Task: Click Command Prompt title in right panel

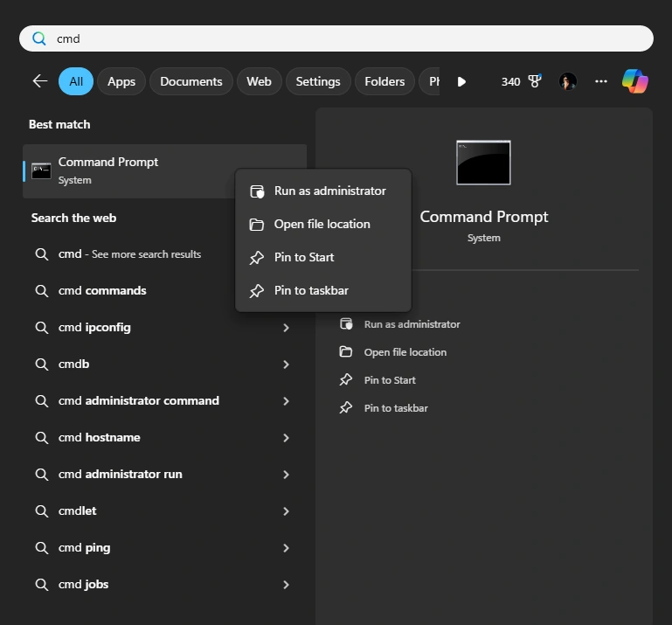Action: (x=483, y=217)
